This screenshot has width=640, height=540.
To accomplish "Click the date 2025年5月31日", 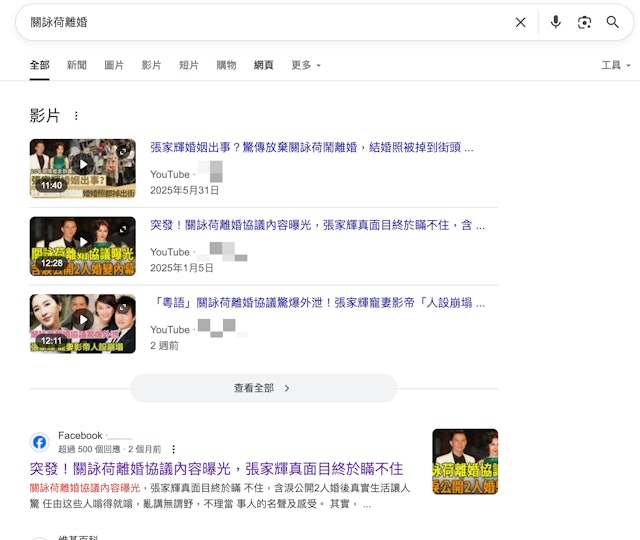I will [x=184, y=191].
